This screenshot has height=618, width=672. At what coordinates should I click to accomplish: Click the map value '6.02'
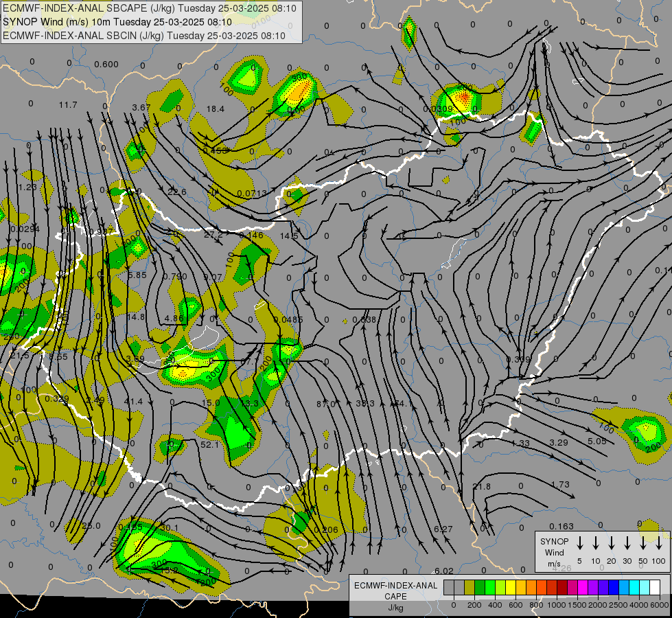tap(444, 571)
